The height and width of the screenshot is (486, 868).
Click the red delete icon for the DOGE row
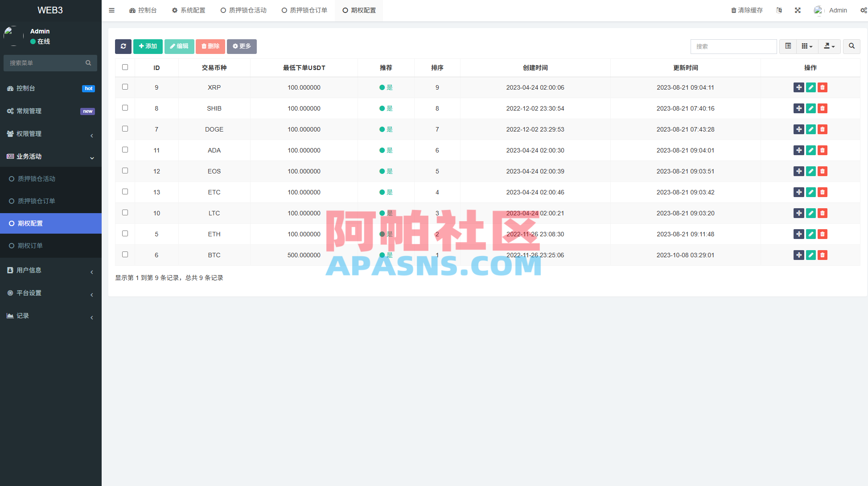coord(823,129)
